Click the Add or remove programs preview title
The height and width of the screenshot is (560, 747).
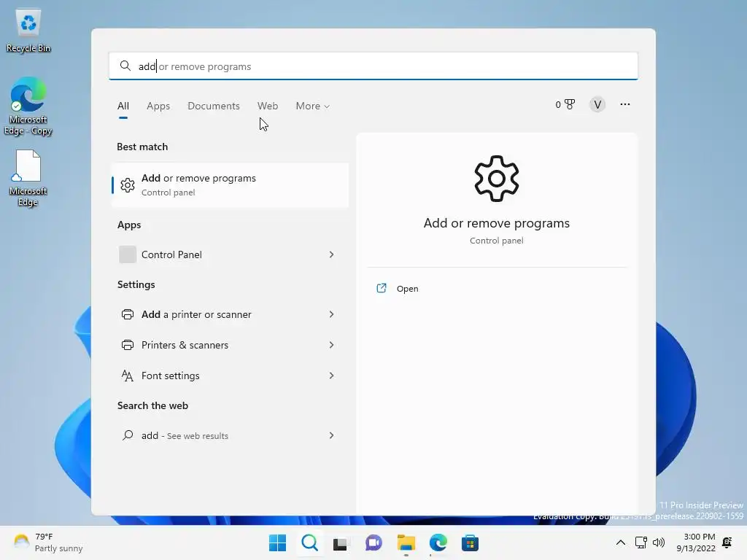pos(496,223)
